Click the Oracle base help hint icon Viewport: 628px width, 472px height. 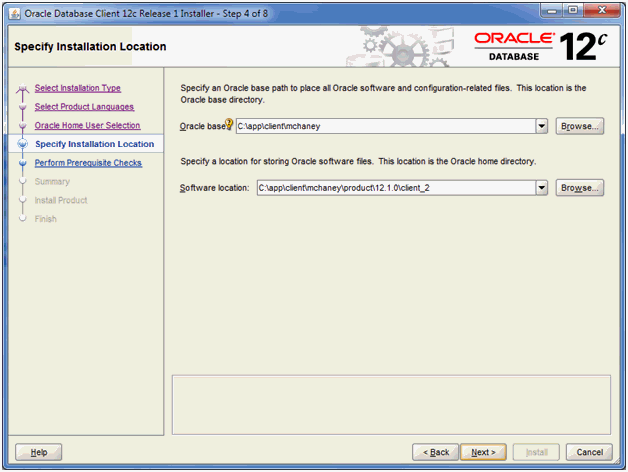point(229,123)
